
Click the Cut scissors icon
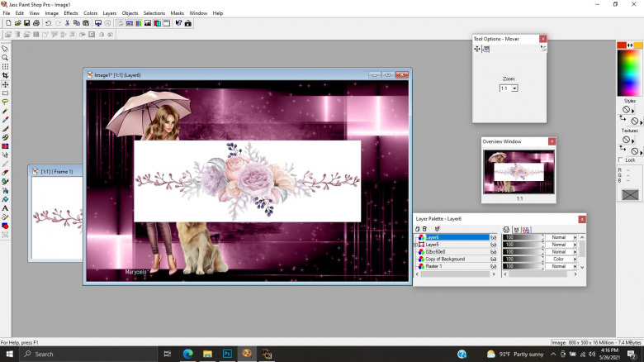[68, 23]
